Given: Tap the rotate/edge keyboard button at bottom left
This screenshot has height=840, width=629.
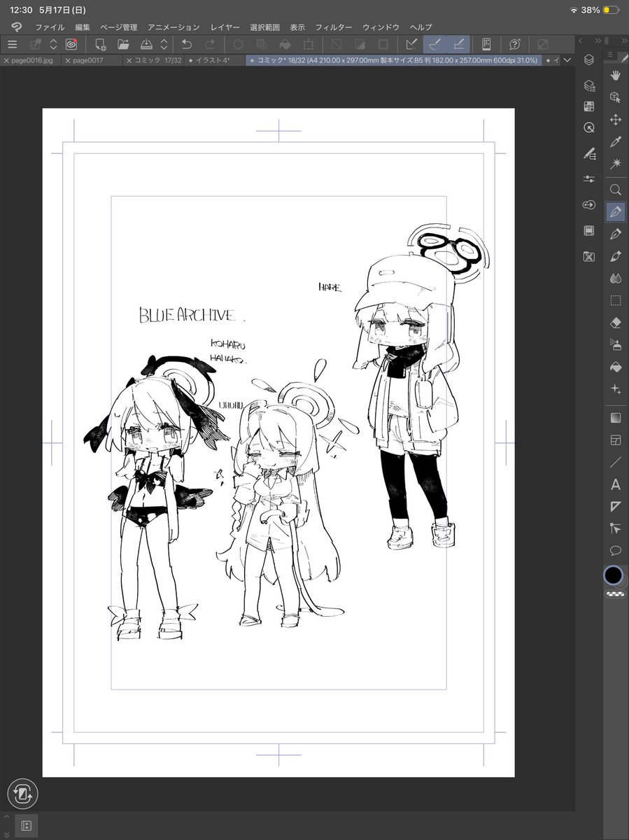Looking at the screenshot, I should click(23, 793).
